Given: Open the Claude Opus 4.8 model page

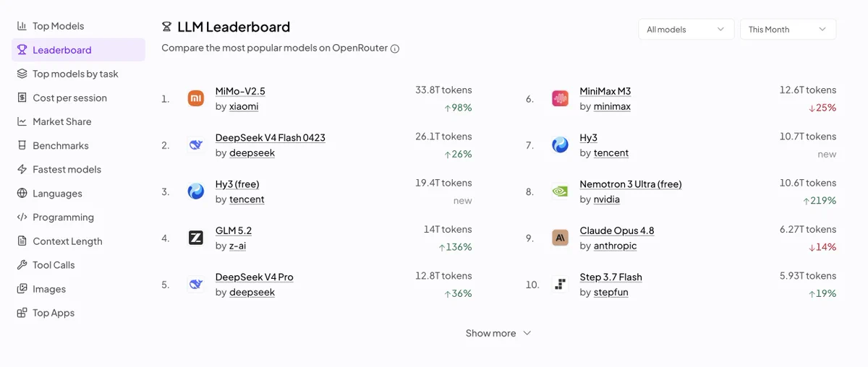Looking at the screenshot, I should click(617, 230).
